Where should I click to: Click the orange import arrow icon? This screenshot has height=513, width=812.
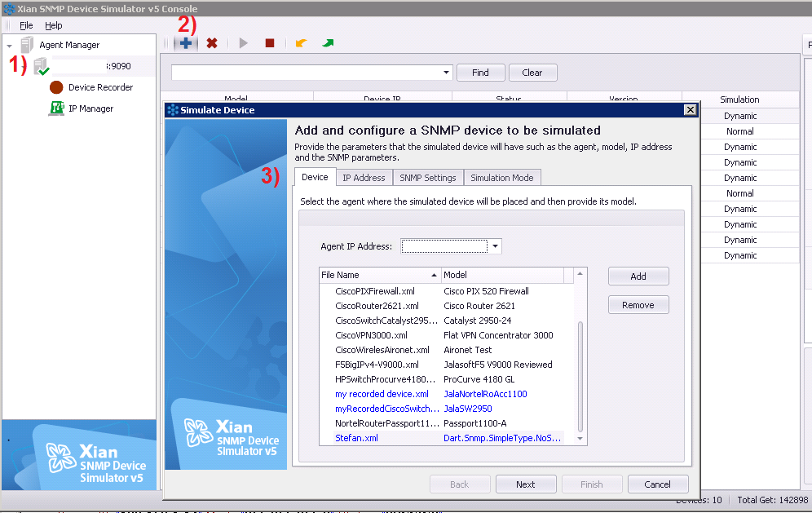pyautogui.click(x=301, y=43)
